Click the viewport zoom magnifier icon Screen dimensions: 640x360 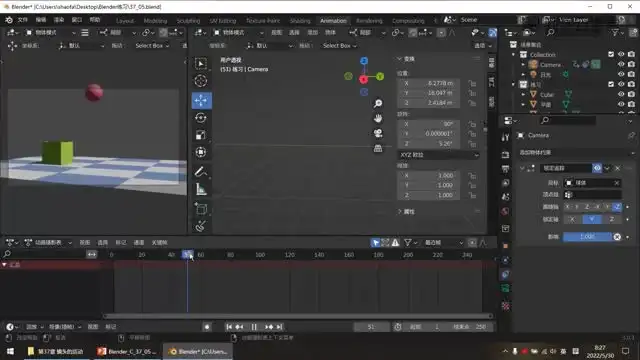[x=378, y=103]
